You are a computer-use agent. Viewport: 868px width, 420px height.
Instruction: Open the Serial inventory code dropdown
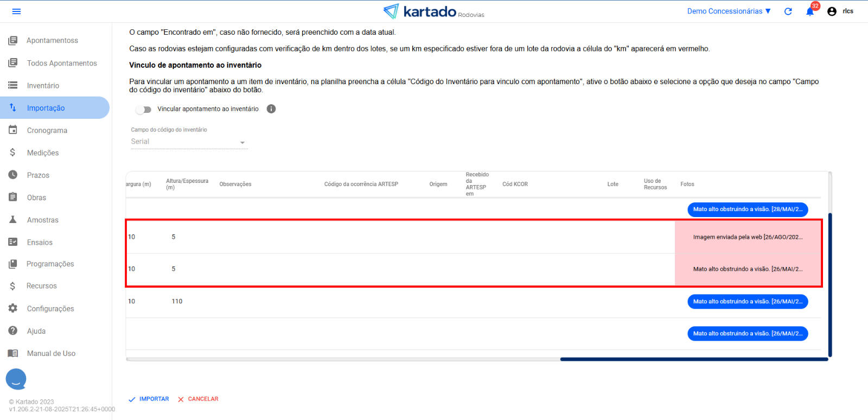click(189, 142)
